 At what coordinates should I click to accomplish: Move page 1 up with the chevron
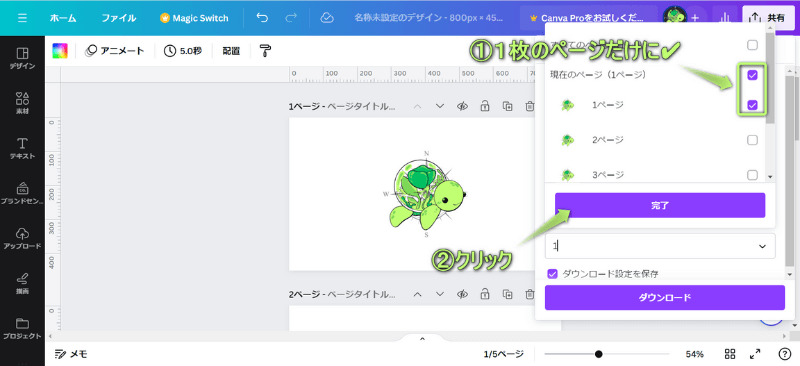tap(417, 106)
